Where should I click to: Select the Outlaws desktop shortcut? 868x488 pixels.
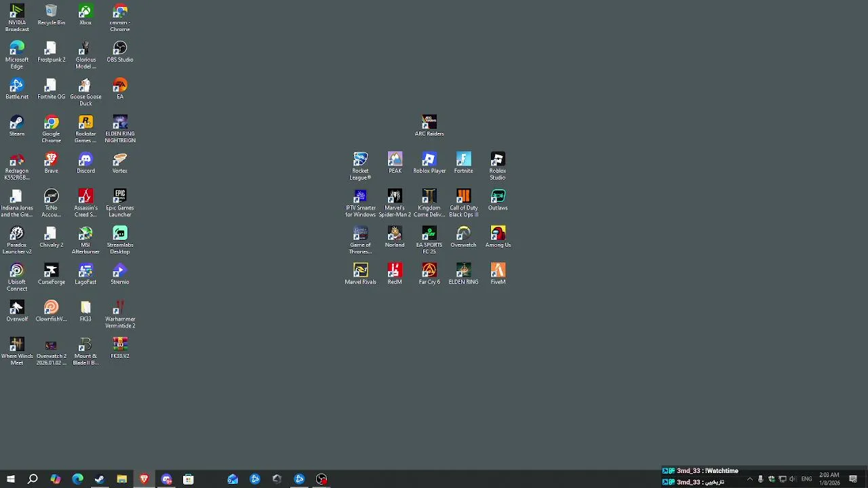[x=498, y=201]
